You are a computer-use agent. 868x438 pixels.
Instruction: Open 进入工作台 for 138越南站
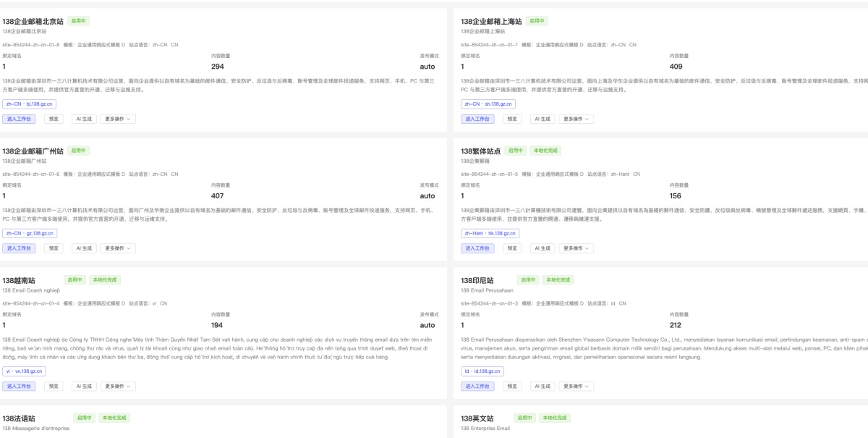[19, 387]
